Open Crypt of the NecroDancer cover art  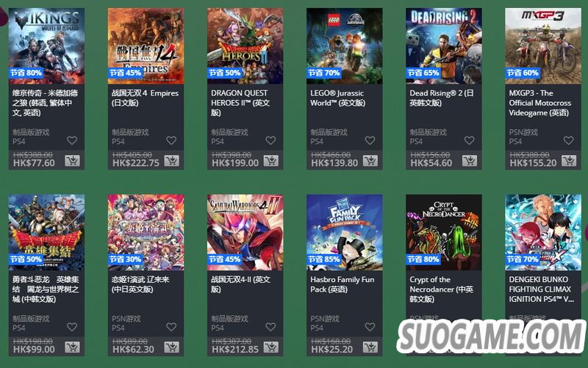pyautogui.click(x=444, y=232)
